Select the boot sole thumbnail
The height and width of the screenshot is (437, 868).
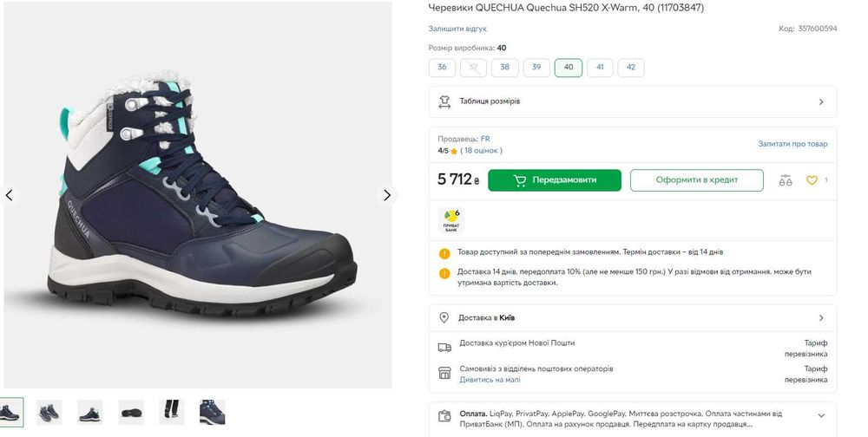click(131, 412)
